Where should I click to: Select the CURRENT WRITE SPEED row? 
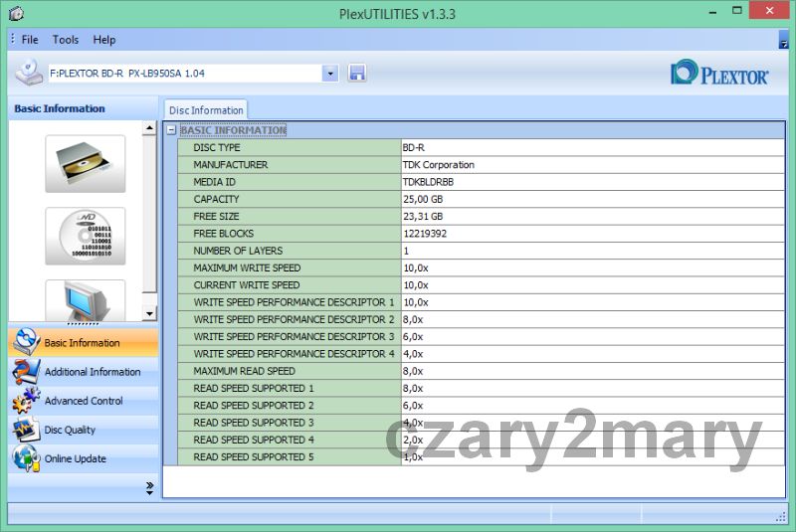pos(481,285)
